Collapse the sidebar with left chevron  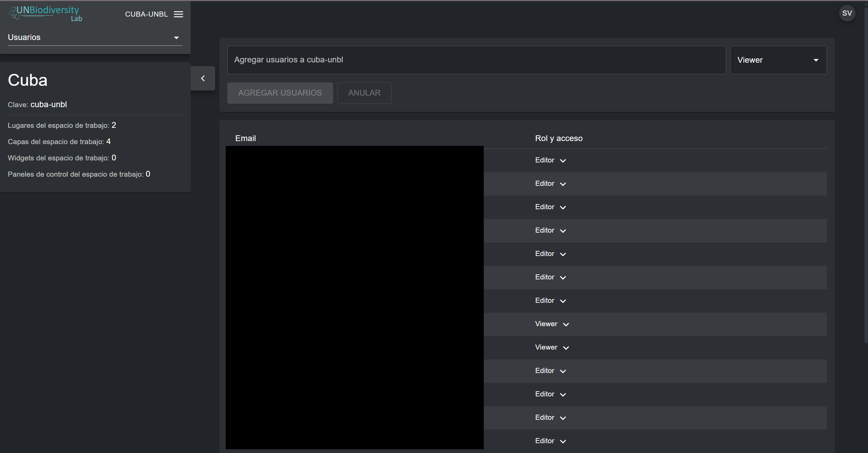tap(203, 78)
